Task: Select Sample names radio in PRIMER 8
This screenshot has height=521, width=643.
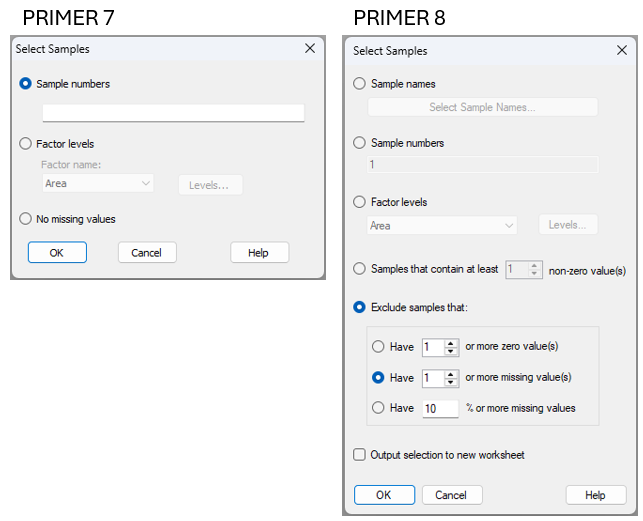Action: [x=360, y=84]
